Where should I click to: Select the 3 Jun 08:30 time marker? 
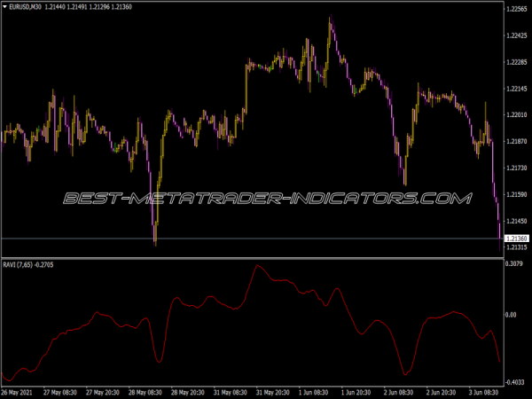[483, 393]
